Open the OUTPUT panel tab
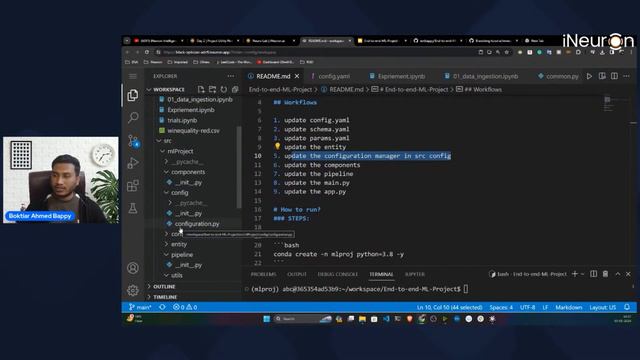Viewport: 640px width, 360px height. [x=297, y=274]
